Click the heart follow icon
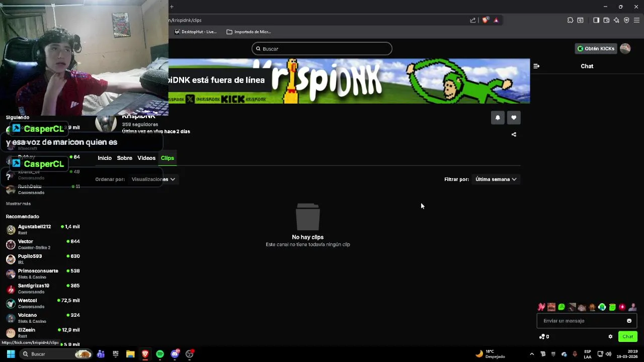 (x=514, y=118)
